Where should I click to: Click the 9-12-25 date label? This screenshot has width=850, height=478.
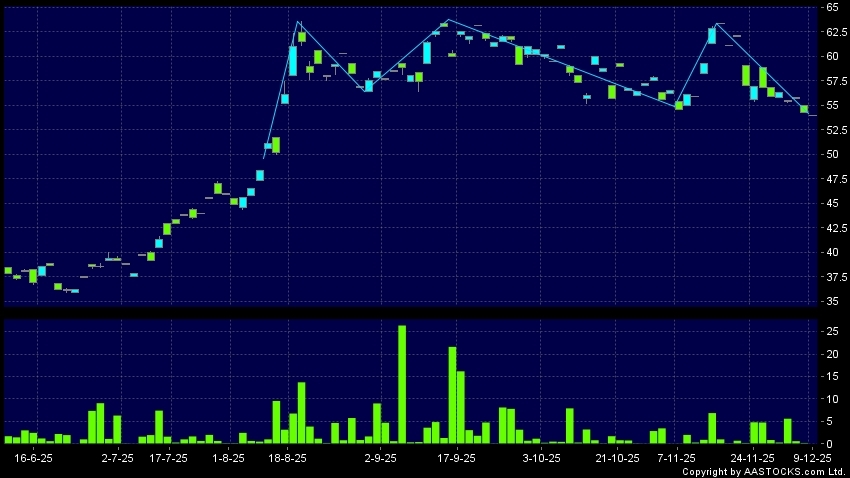814,457
